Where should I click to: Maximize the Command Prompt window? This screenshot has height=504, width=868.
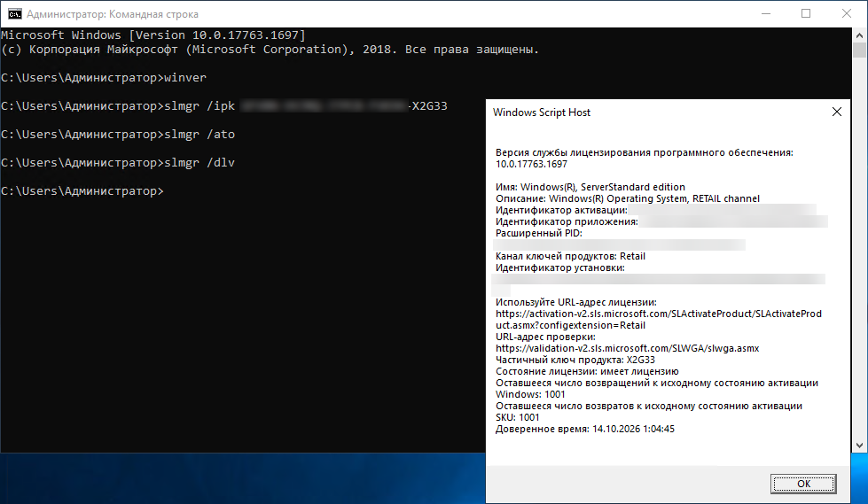pos(805,14)
